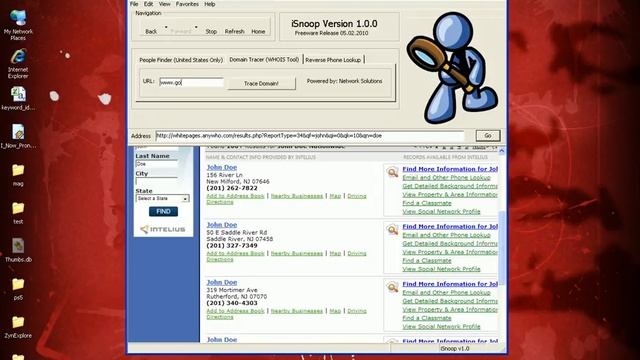
Task: Click the FIND button
Action: [163, 211]
